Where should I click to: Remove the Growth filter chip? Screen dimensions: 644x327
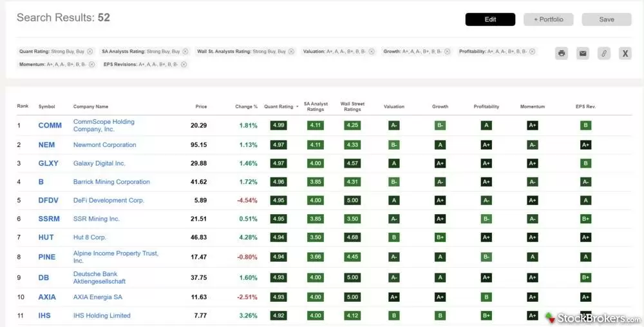448,52
